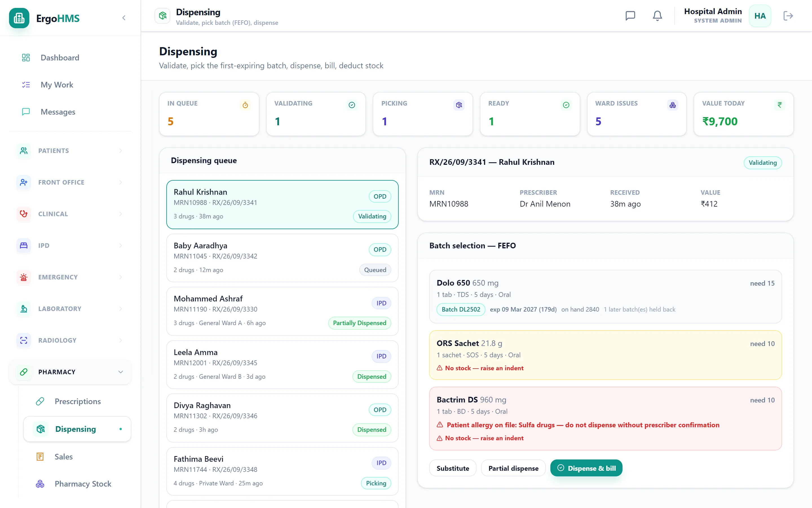
Task: Click the Radiology scan icon
Action: [23, 340]
